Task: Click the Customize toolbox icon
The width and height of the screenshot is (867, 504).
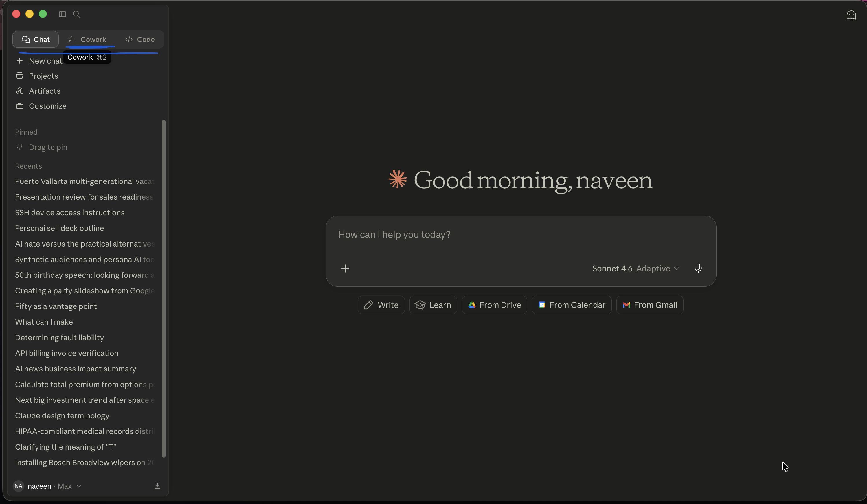Action: pos(20,106)
